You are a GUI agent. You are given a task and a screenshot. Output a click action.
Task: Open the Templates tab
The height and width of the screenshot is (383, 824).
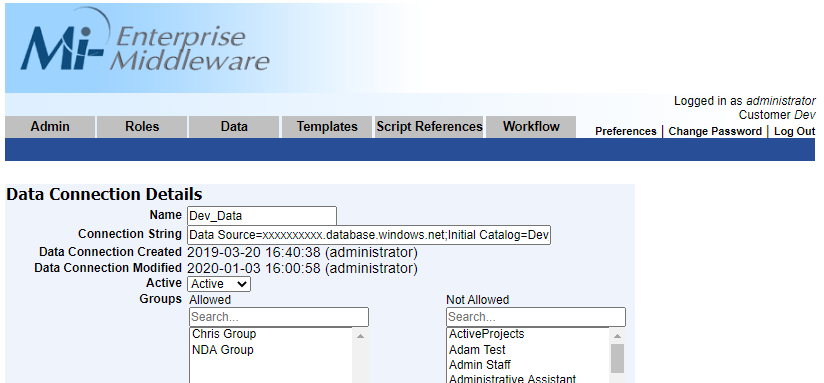coord(327,127)
